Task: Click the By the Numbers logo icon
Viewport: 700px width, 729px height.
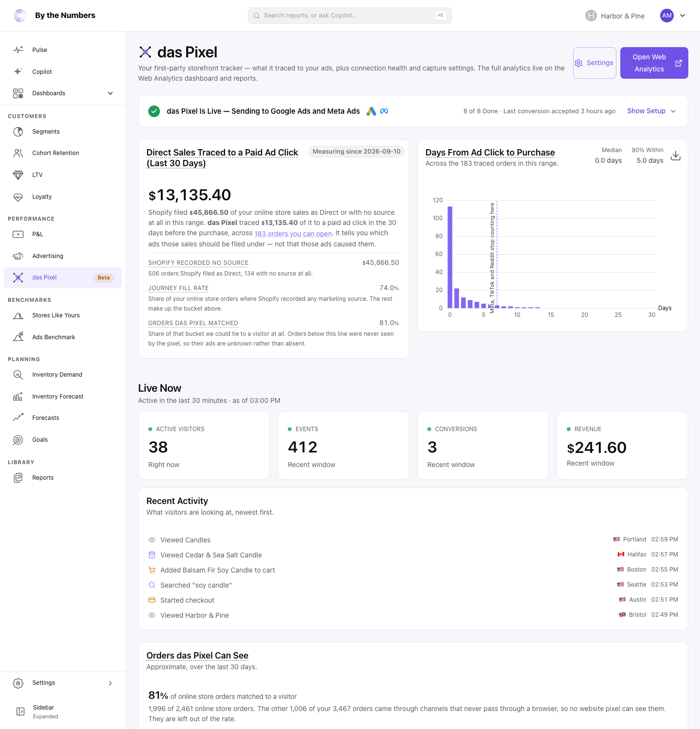Action: pos(20,16)
